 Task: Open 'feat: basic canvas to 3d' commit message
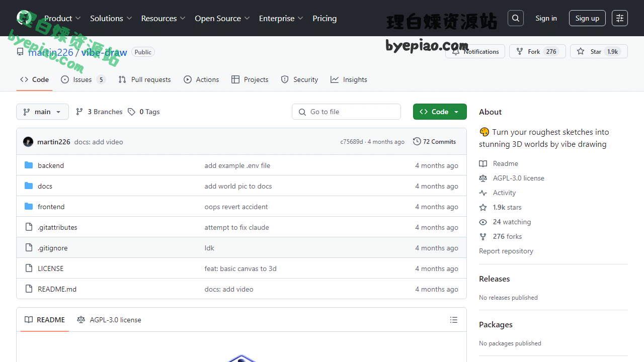240,268
